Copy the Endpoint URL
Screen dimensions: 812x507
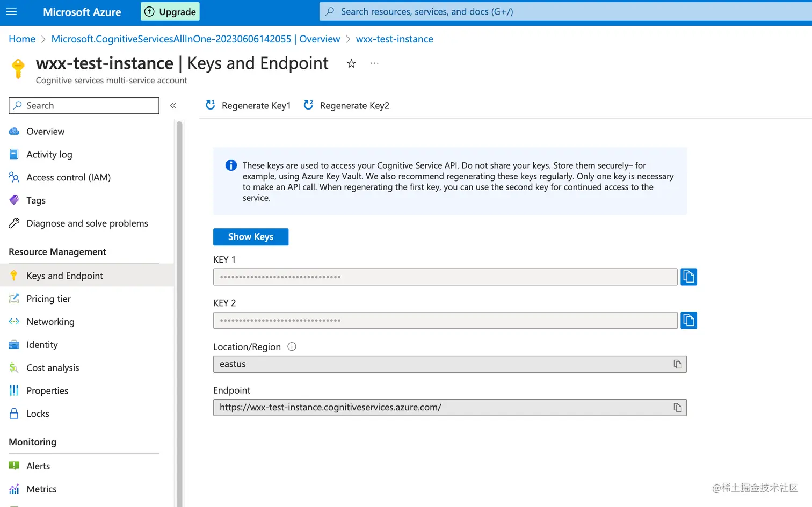(x=678, y=408)
